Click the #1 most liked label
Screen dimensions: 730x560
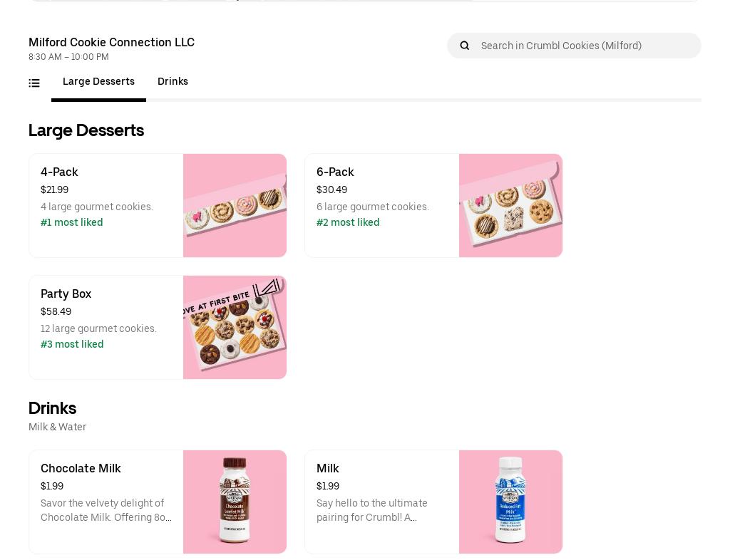[x=71, y=223]
